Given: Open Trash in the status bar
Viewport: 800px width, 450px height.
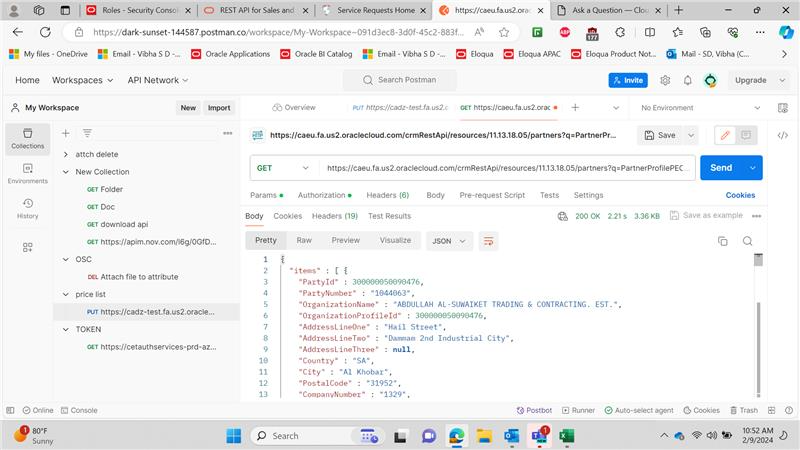Looking at the screenshot, I should coord(743,410).
